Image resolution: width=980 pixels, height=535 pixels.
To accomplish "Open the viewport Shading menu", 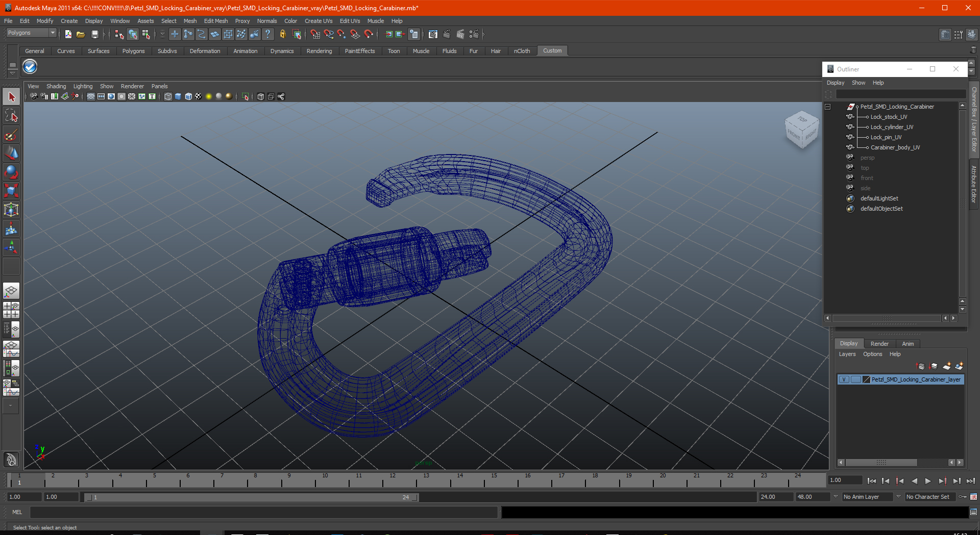I will (x=56, y=86).
